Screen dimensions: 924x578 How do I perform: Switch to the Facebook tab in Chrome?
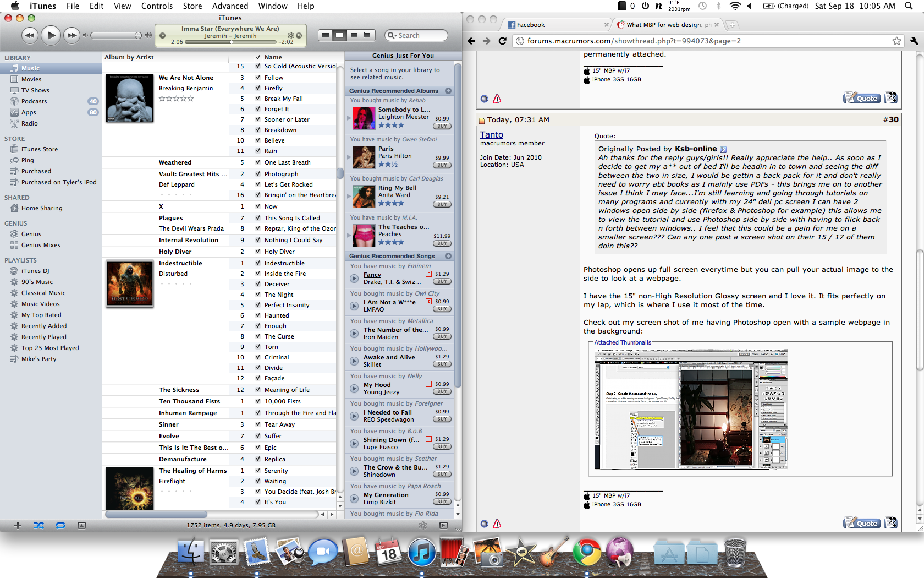point(557,25)
